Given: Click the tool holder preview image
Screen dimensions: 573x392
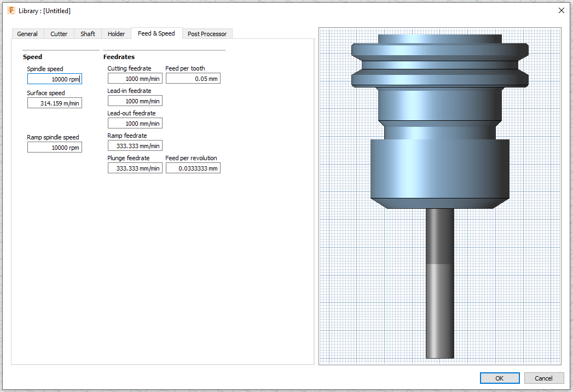Looking at the screenshot, I should point(440,196).
